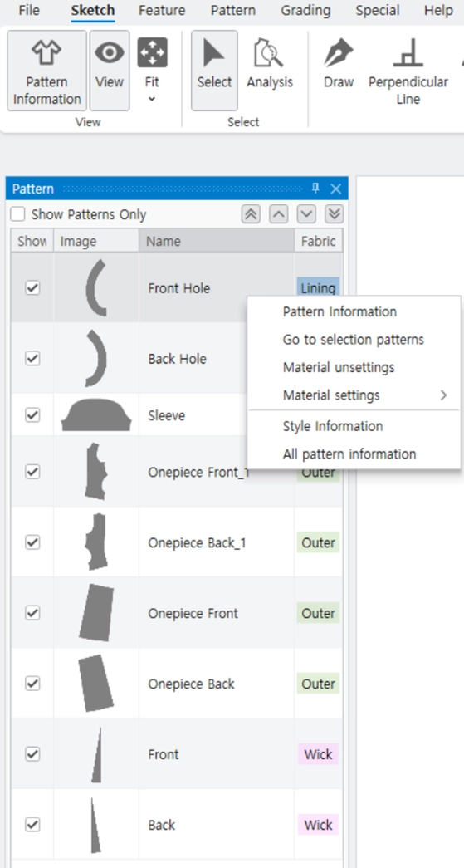The width and height of the screenshot is (464, 868).
Task: Open the Fit dropdown arrow
Action: point(152,100)
